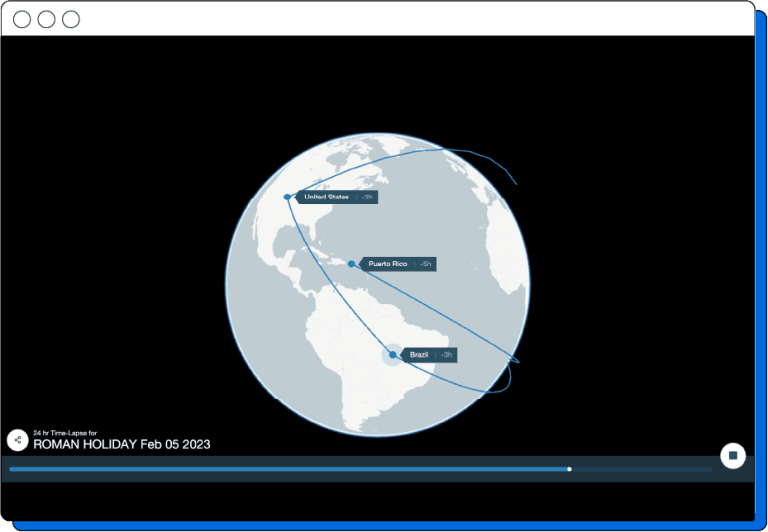Stop the time-lapse playback

tap(732, 455)
